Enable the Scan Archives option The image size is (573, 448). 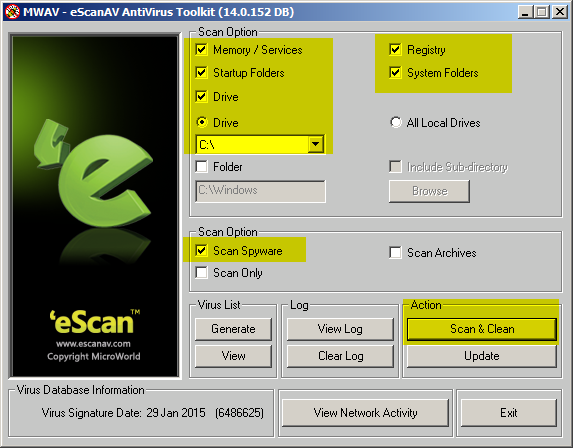point(395,253)
